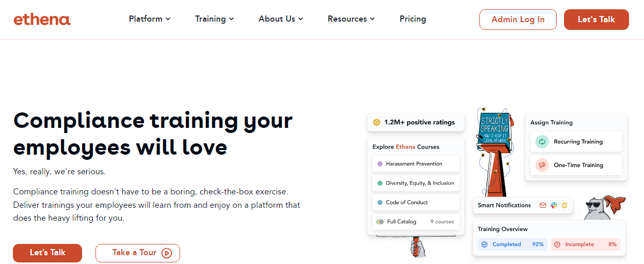This screenshot has height=264, width=644.
Task: Click the blue checkmark Completed icon
Action: (x=484, y=244)
